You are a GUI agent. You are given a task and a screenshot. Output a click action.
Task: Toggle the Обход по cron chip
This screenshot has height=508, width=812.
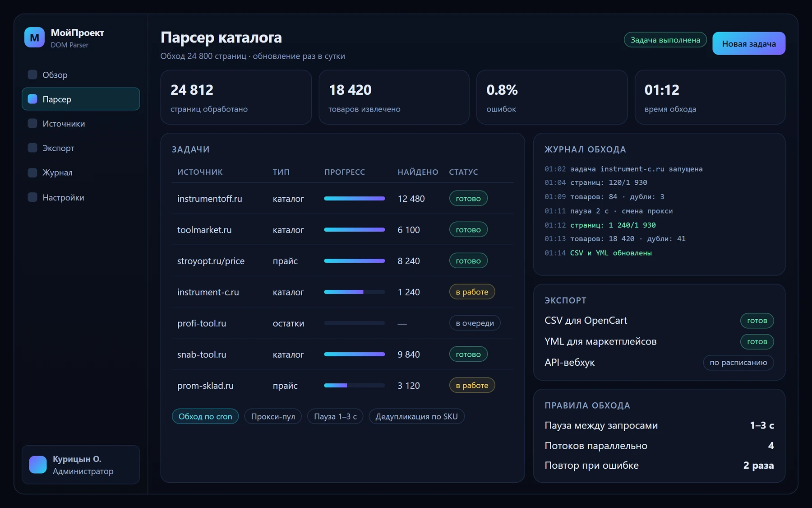(x=205, y=416)
